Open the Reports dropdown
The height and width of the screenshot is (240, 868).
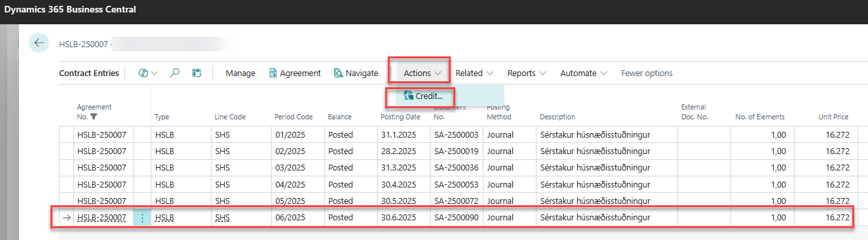point(527,73)
